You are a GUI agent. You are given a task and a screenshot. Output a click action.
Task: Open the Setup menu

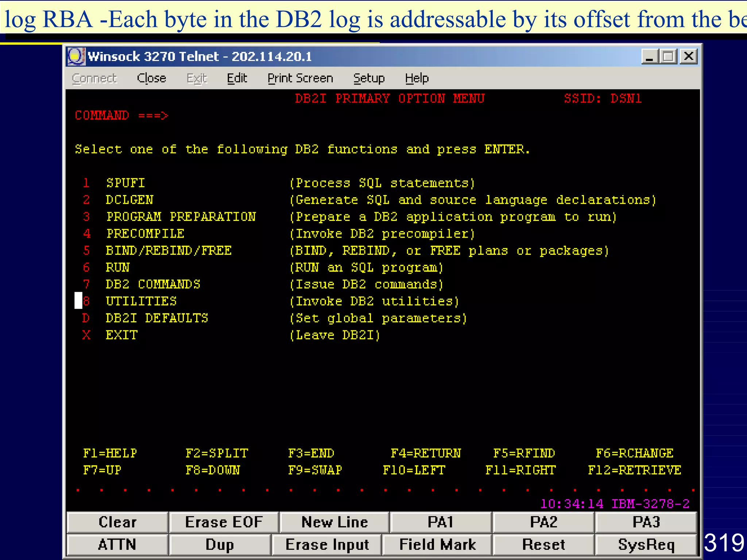[369, 78]
